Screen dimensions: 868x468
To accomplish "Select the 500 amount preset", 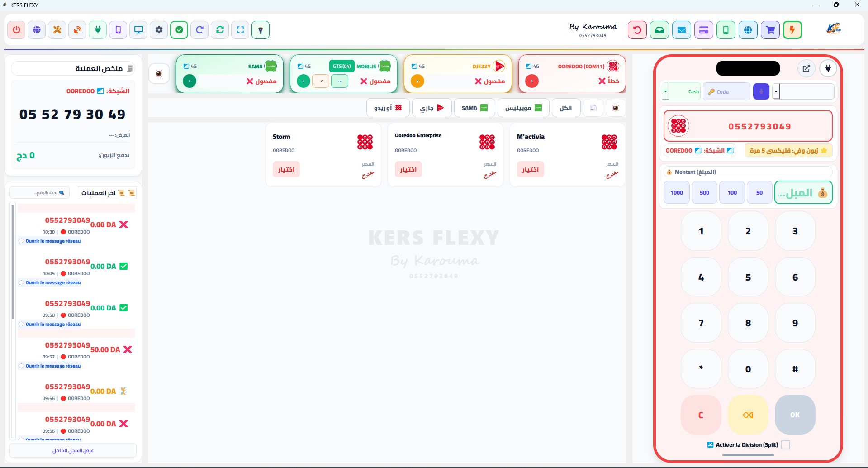I will [x=704, y=192].
